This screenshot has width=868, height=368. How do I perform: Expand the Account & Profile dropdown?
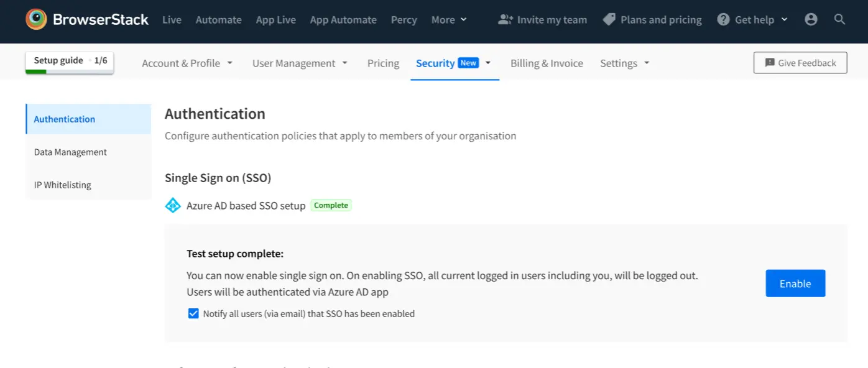(187, 63)
